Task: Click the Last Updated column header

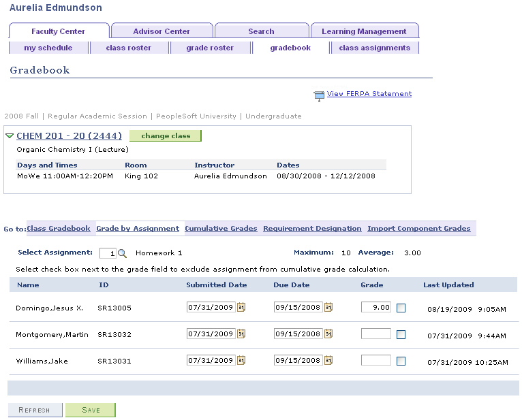Action: click(448, 285)
